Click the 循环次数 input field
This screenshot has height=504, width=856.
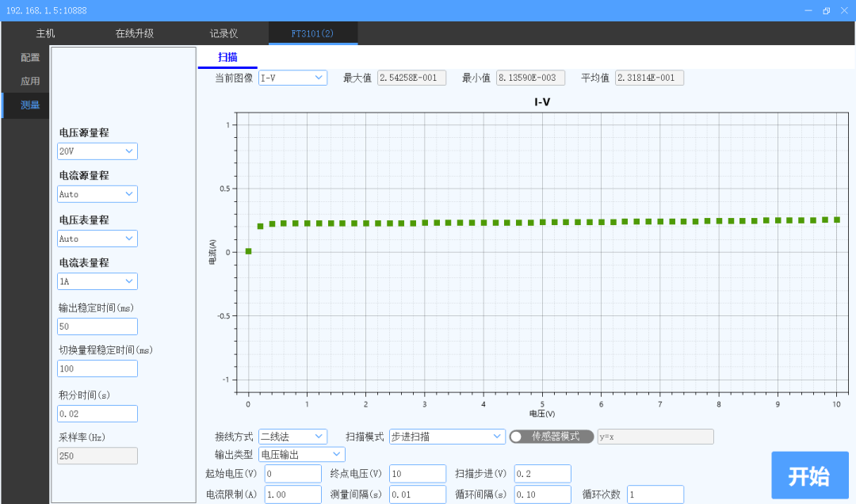(655, 494)
